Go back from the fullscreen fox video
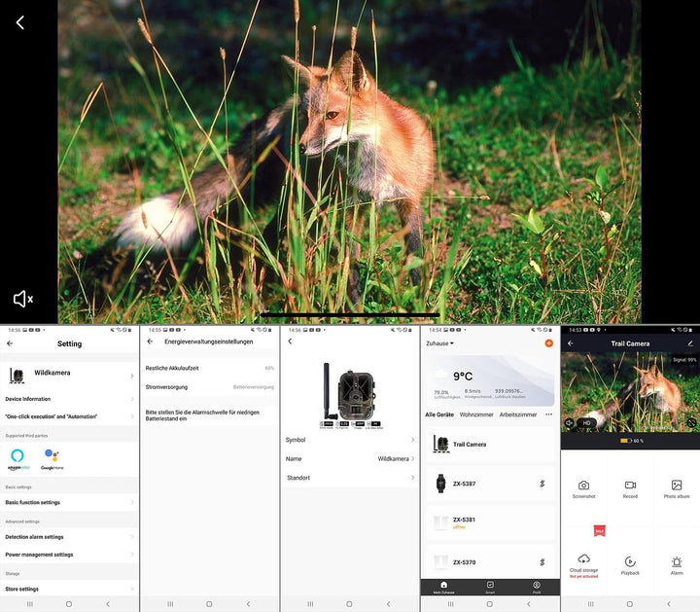 (20, 22)
